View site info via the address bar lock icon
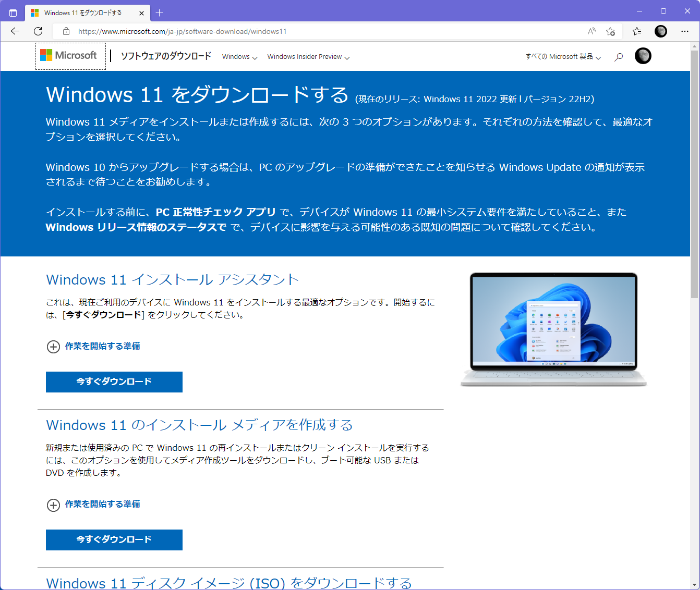This screenshot has height=590, width=700. coord(66,31)
